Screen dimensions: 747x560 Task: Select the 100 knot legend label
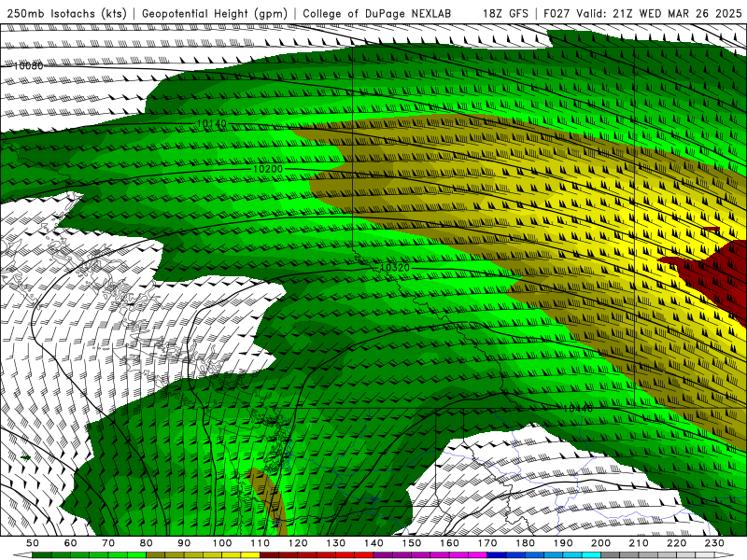pyautogui.click(x=222, y=543)
